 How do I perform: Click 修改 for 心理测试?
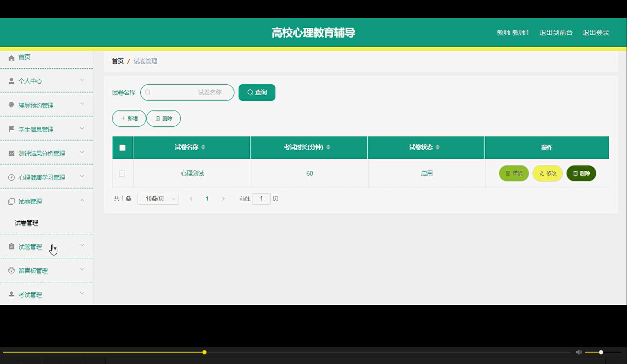tap(548, 173)
